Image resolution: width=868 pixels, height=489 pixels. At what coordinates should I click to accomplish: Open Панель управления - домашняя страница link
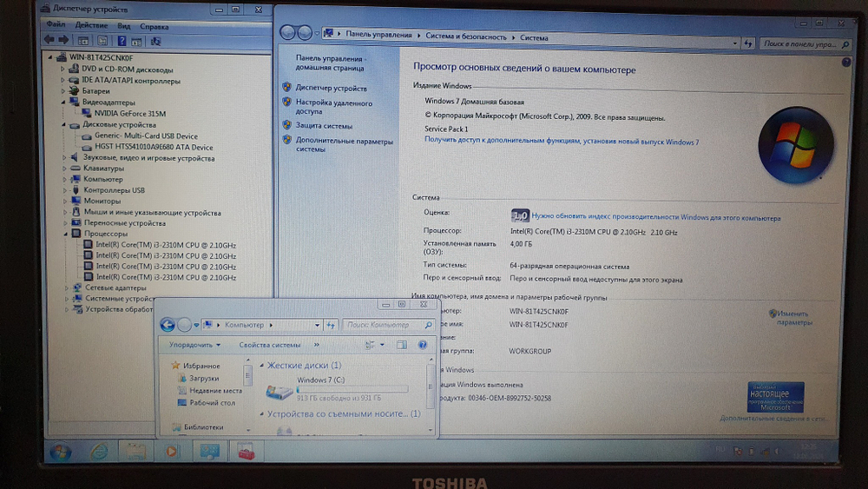click(x=330, y=63)
